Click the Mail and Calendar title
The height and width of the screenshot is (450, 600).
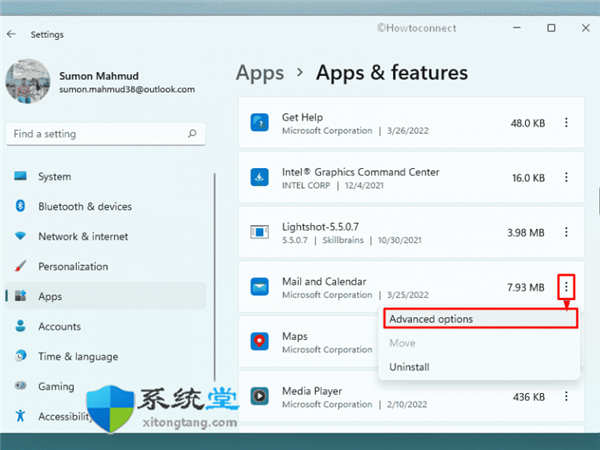(x=324, y=282)
